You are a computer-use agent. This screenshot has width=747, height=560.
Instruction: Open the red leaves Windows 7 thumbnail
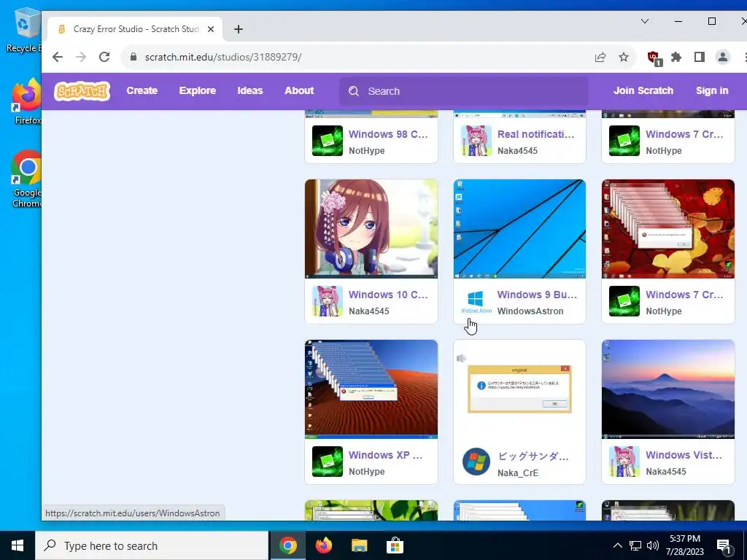(668, 228)
